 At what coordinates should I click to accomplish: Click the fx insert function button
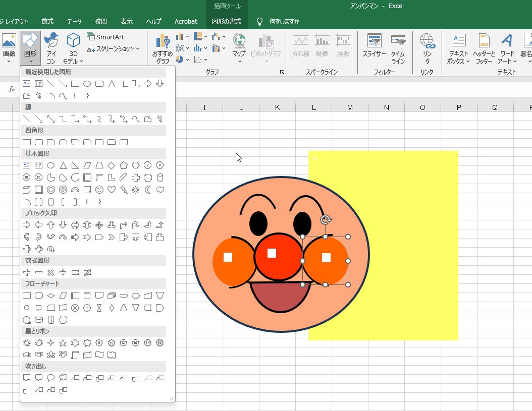tap(12, 89)
